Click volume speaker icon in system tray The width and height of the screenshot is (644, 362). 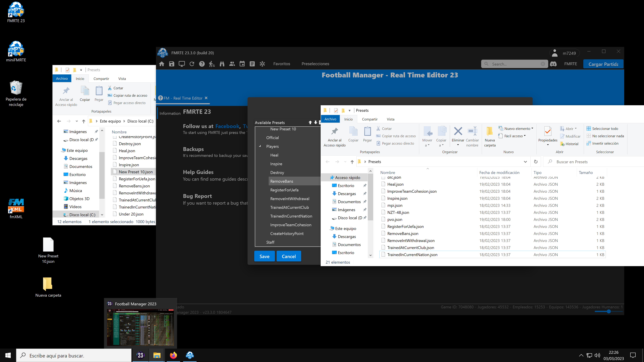tap(597, 355)
